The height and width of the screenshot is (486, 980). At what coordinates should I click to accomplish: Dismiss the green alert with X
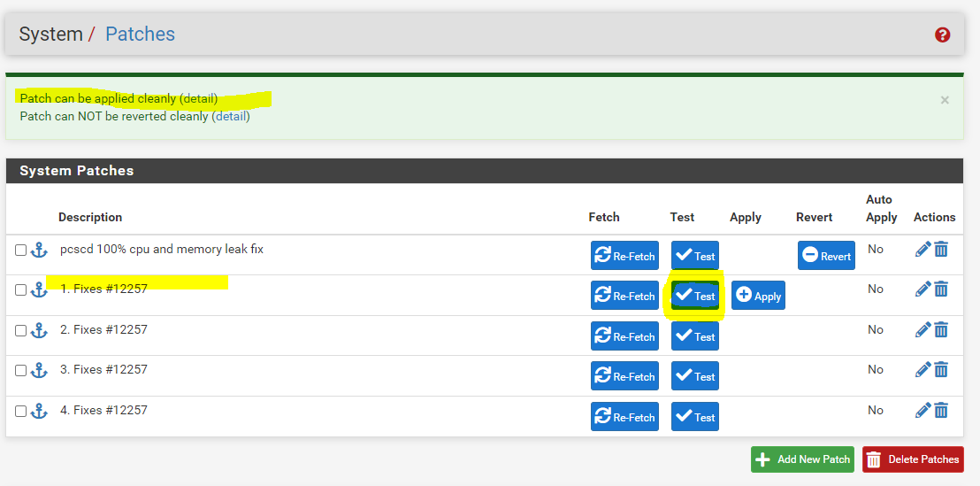coord(945,100)
